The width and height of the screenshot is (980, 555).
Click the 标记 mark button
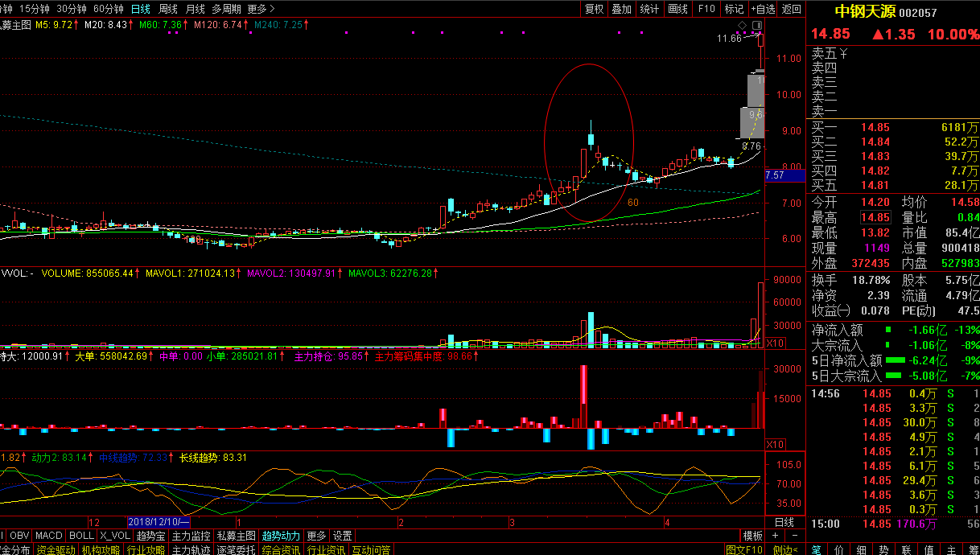click(x=734, y=9)
